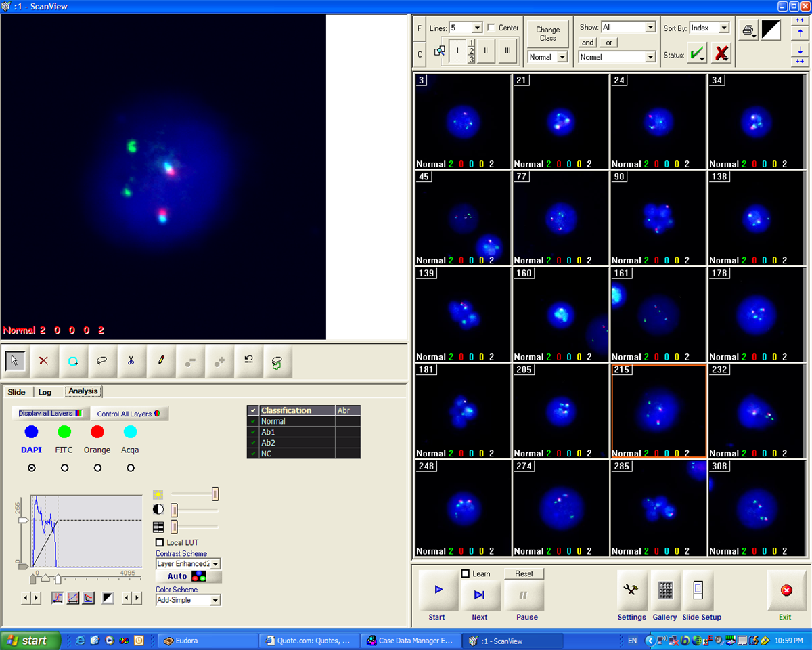Choose the lasso selection tool
The width and height of the screenshot is (812, 650).
point(102,361)
